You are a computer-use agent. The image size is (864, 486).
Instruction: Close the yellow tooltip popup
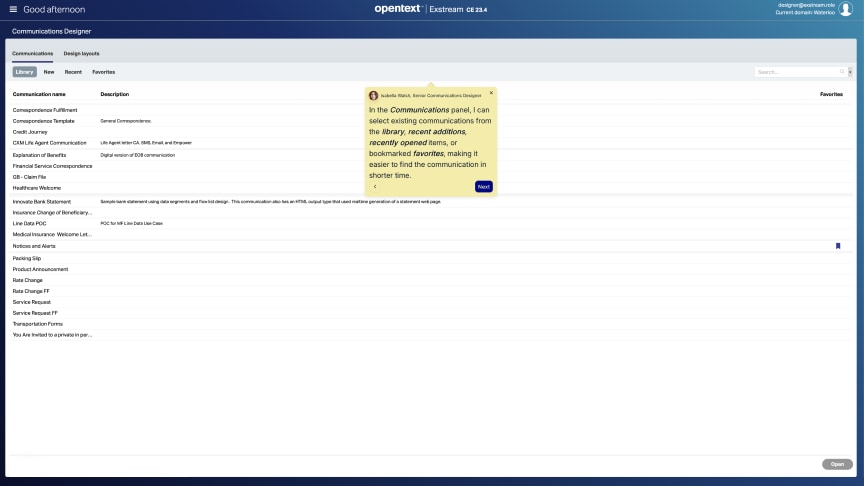click(x=491, y=93)
